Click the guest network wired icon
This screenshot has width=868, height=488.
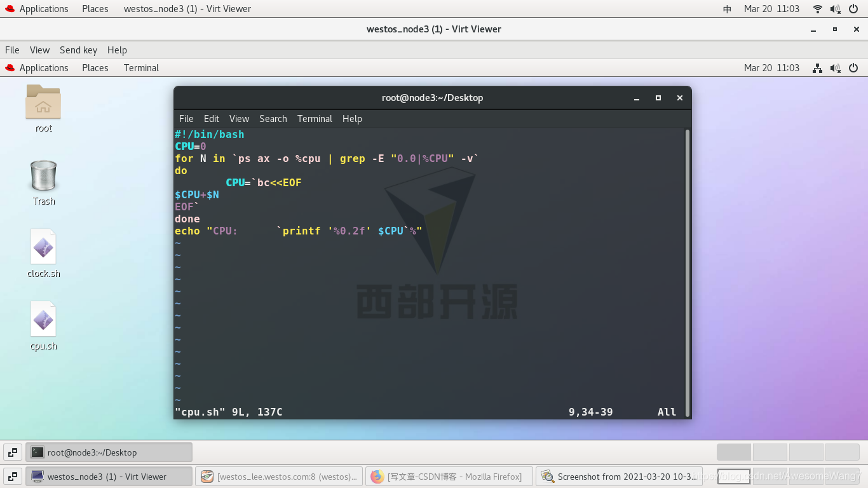click(818, 68)
